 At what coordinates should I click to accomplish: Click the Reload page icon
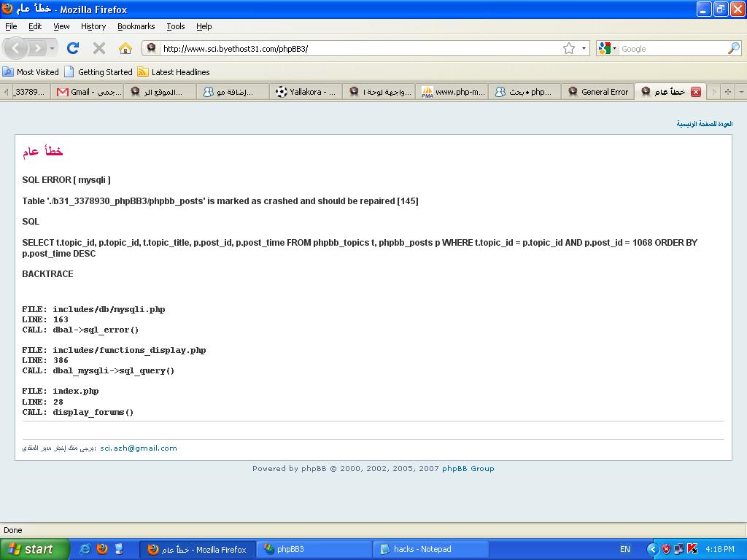coord(73,48)
